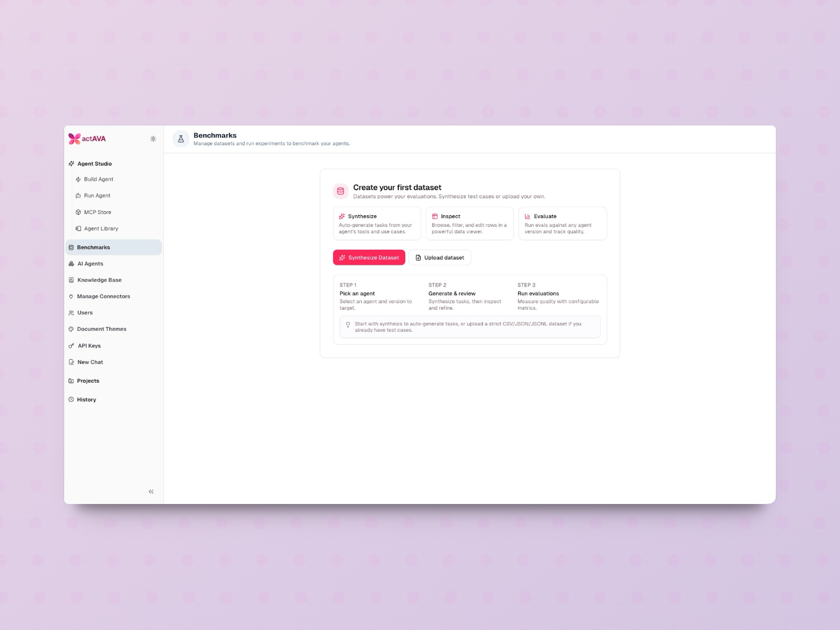The width and height of the screenshot is (840, 630).
Task: Select the Synthesize feature card
Action: (377, 223)
